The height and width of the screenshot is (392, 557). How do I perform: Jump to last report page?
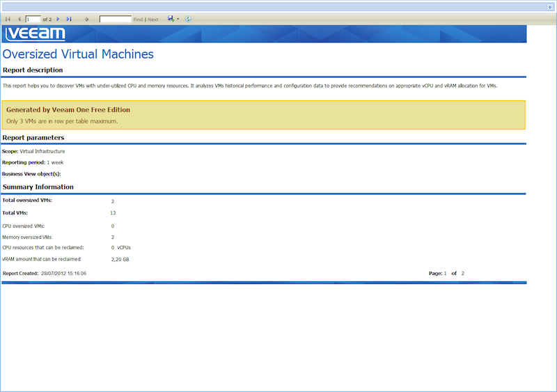pyautogui.click(x=69, y=19)
